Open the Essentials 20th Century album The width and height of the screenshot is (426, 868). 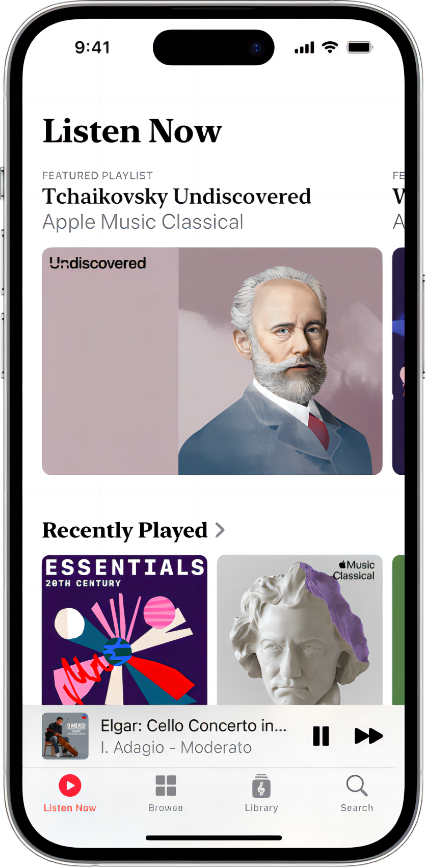click(124, 630)
